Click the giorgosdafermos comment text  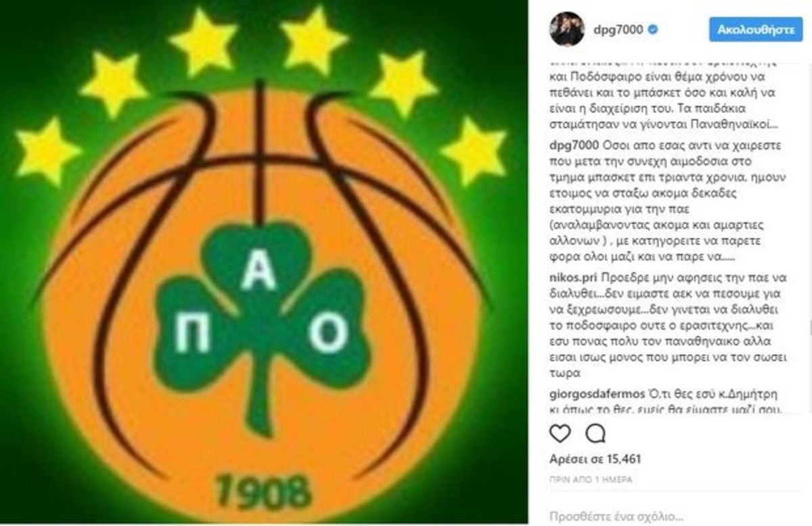(668, 402)
